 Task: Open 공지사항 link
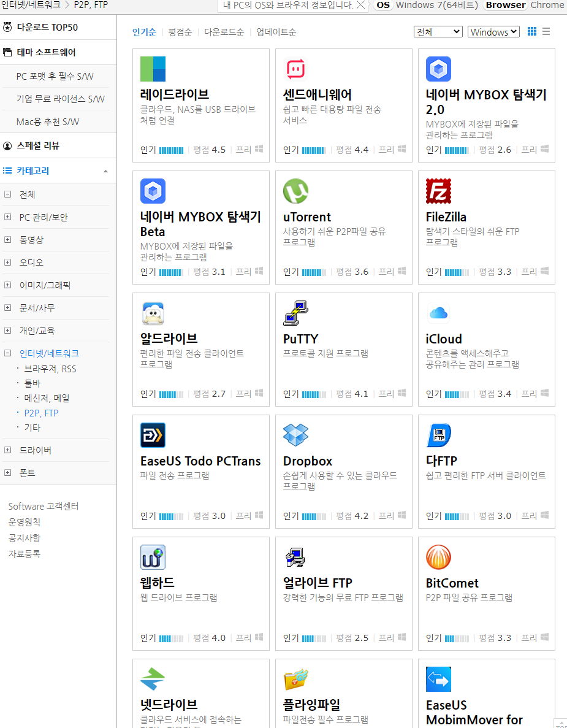(x=24, y=538)
